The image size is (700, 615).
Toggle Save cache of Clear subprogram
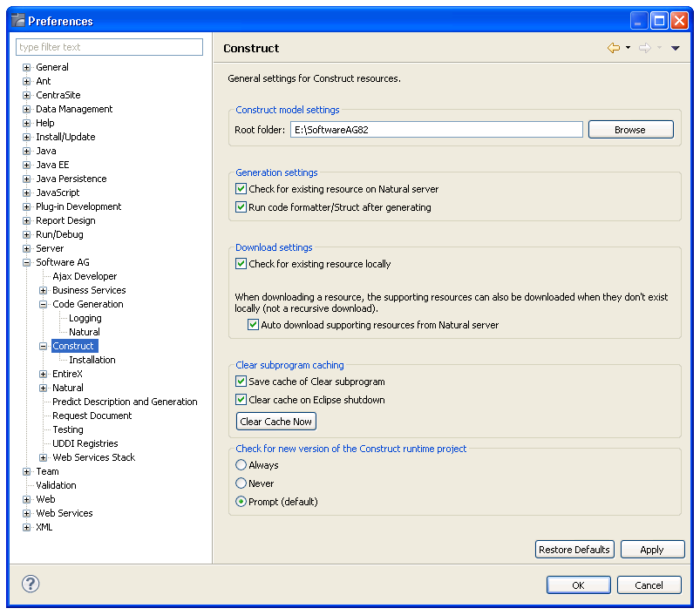tap(241, 382)
